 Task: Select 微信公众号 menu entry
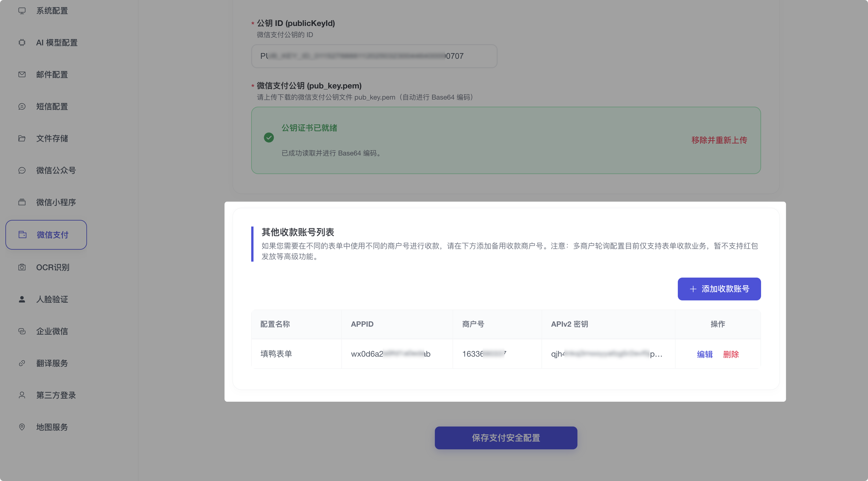click(46, 171)
